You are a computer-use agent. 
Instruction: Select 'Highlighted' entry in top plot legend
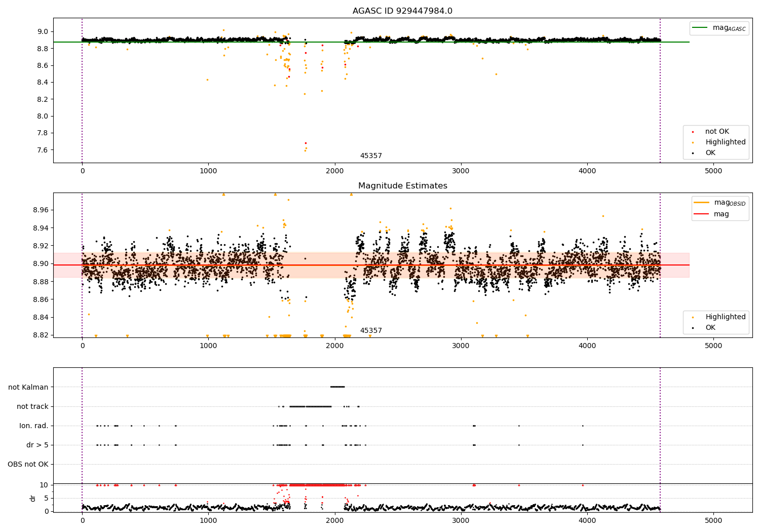coord(726,142)
